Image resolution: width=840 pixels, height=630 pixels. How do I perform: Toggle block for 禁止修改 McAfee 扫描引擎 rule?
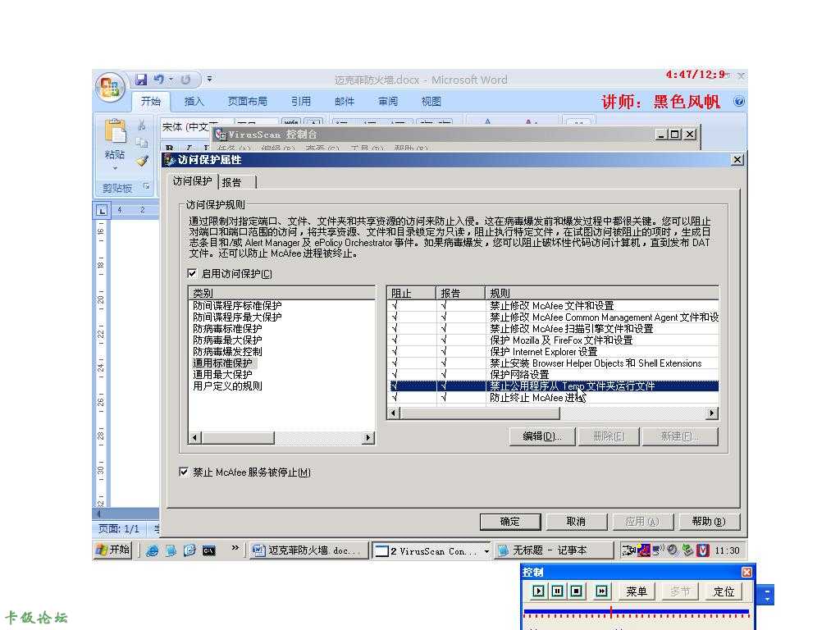[395, 328]
